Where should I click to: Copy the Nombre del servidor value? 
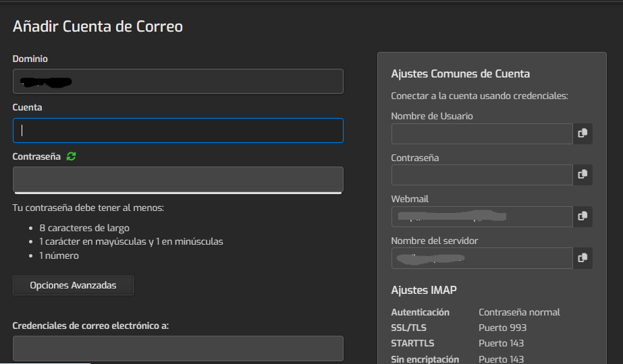point(583,257)
